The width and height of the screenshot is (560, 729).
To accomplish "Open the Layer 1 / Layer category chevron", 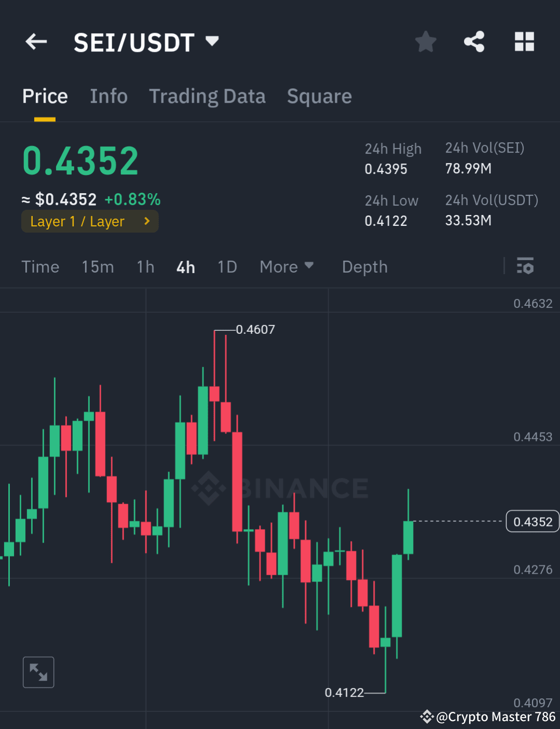I will tap(147, 221).
